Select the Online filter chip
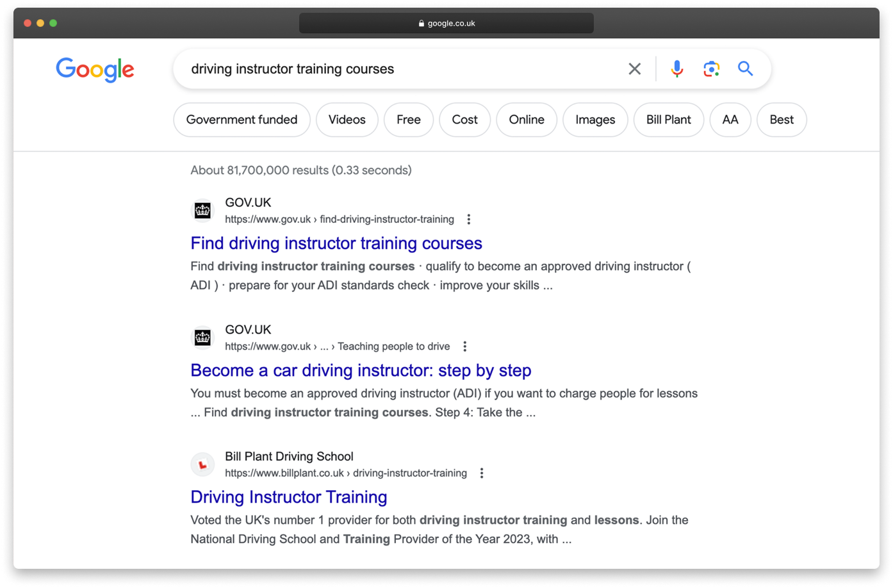 coord(526,120)
